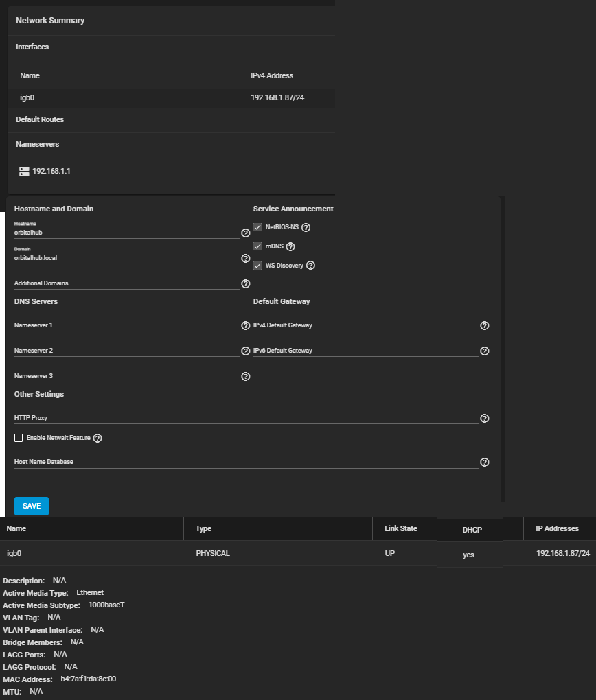Click help icon beside Domain field

(246, 259)
